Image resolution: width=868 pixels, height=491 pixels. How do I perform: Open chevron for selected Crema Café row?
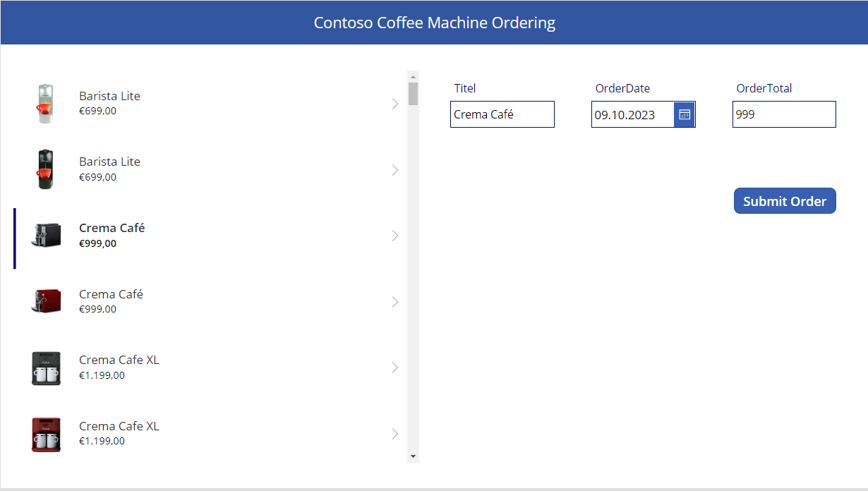pos(394,236)
